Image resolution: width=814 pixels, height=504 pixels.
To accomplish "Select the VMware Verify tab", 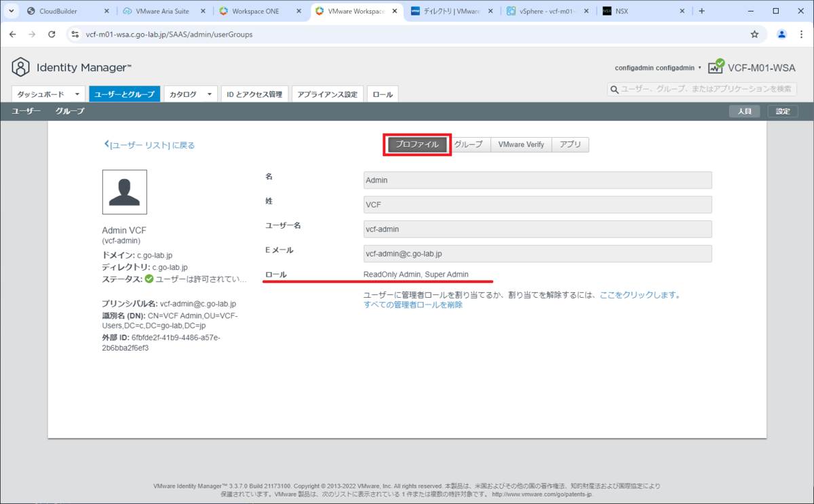I will coord(521,144).
